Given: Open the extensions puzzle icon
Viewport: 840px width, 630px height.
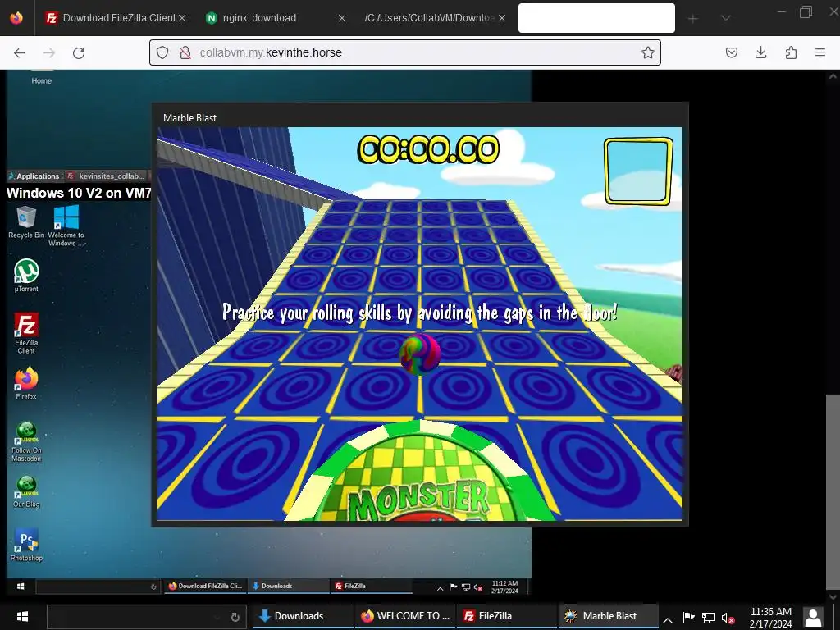Looking at the screenshot, I should (x=791, y=52).
